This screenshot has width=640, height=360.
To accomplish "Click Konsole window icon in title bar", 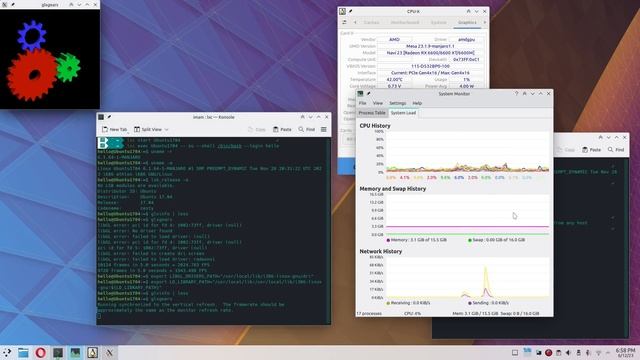I will (x=101, y=117).
